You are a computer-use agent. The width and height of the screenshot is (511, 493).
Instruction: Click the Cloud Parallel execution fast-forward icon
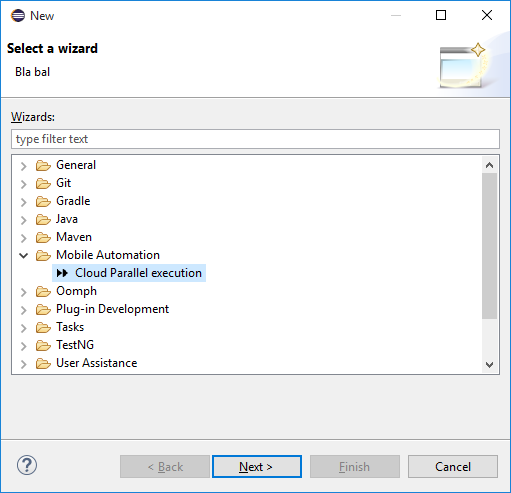(62, 273)
